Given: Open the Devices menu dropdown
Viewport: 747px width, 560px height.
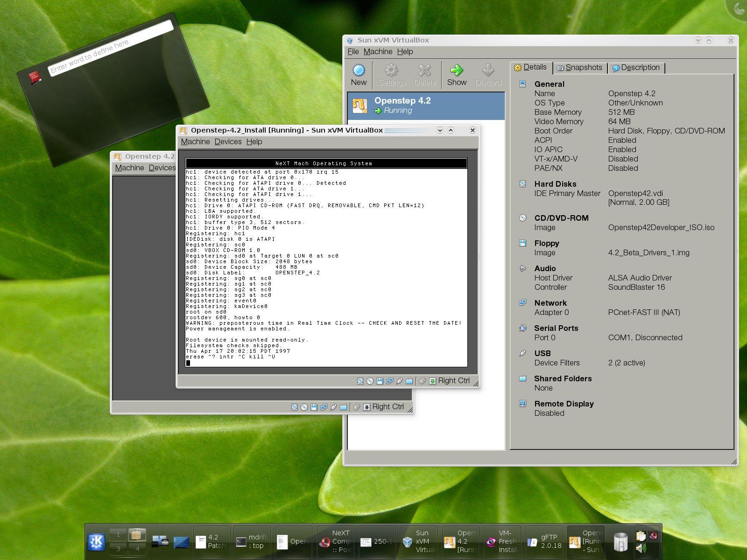Looking at the screenshot, I should pyautogui.click(x=228, y=141).
